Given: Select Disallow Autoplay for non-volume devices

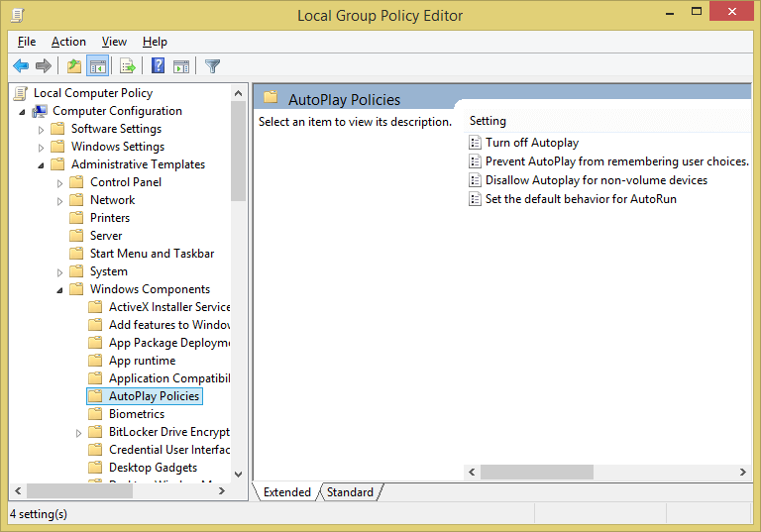Looking at the screenshot, I should (597, 180).
